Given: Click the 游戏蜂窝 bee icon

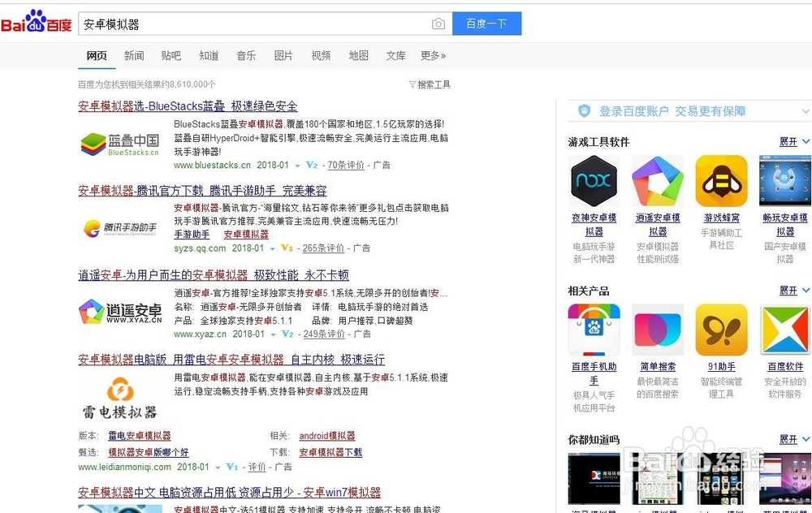Looking at the screenshot, I should tap(721, 180).
